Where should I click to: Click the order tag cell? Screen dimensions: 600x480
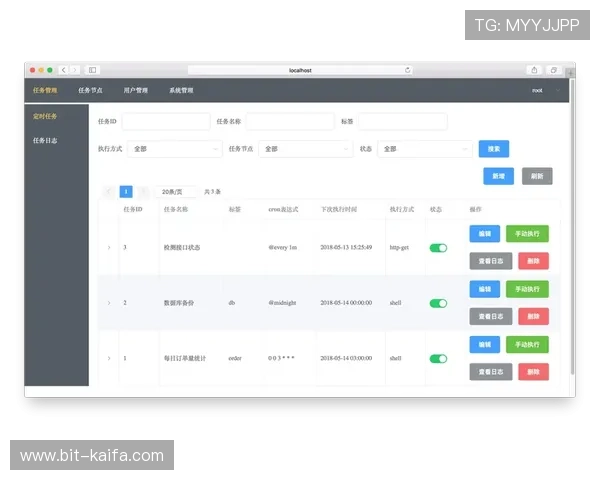click(x=235, y=358)
